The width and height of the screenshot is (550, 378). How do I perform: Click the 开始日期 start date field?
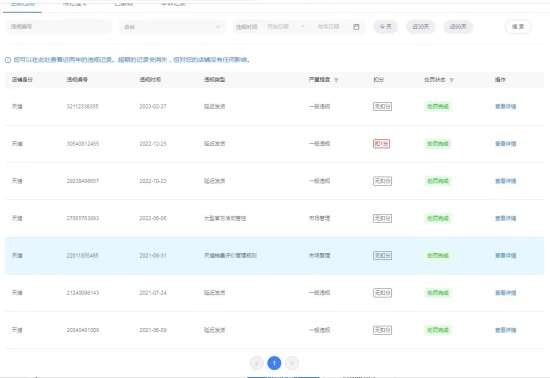coord(278,27)
